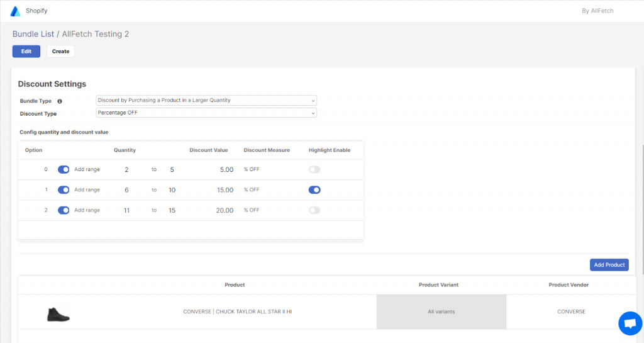Enable highlight for the 2 to 5 range

(x=314, y=169)
